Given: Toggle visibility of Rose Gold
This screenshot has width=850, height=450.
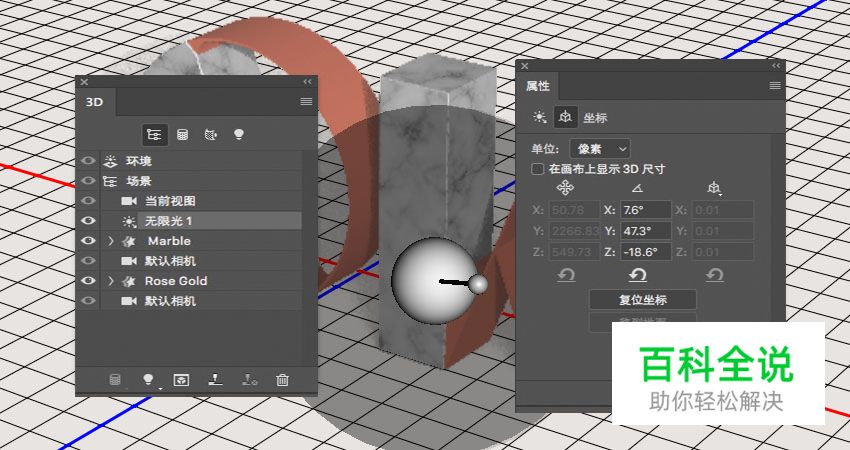Looking at the screenshot, I should 88,281.
